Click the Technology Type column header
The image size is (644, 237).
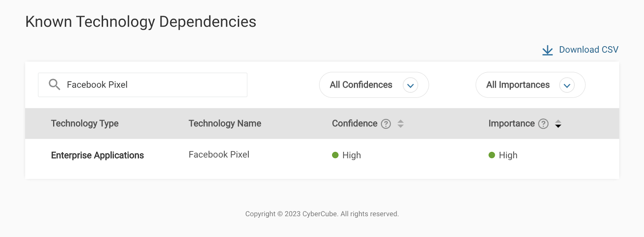85,123
